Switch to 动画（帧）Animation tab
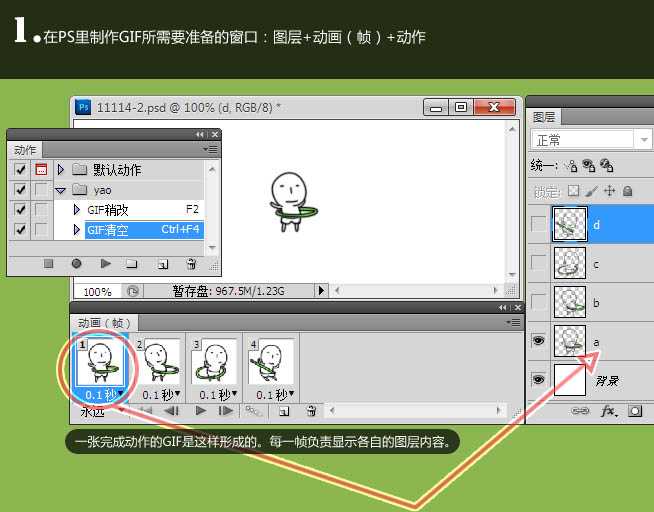654x512 pixels. (x=104, y=323)
